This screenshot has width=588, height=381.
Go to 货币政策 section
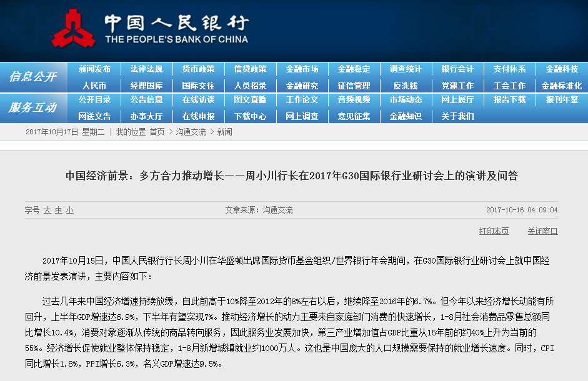pos(198,69)
